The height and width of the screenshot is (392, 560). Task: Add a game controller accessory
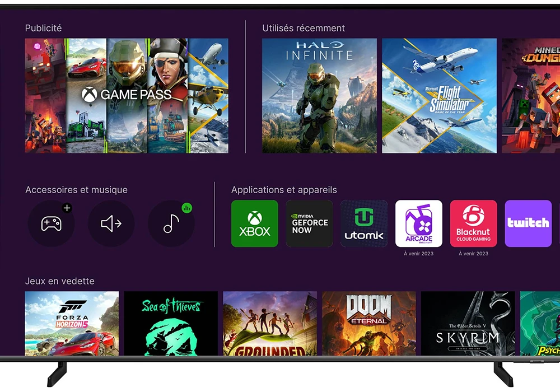pos(51,224)
